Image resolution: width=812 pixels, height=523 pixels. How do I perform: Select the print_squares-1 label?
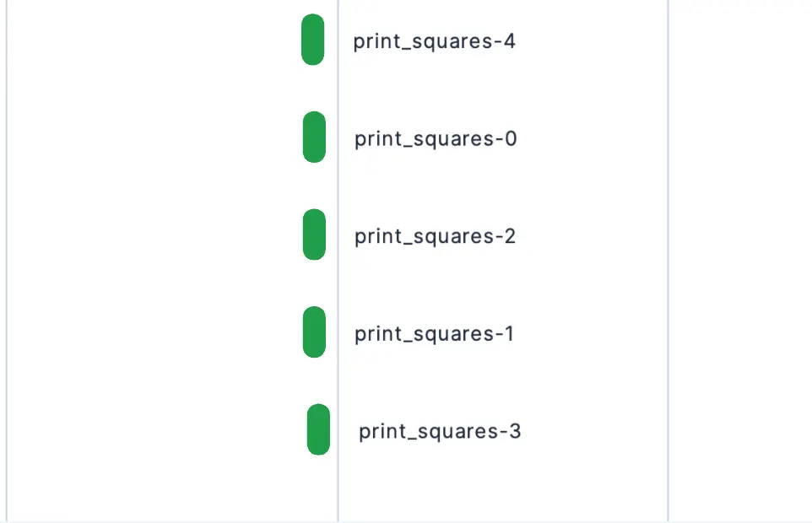434,333
